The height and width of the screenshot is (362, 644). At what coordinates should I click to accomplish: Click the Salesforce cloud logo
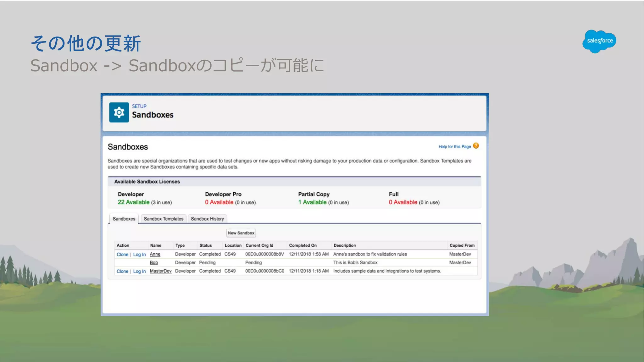pos(599,41)
